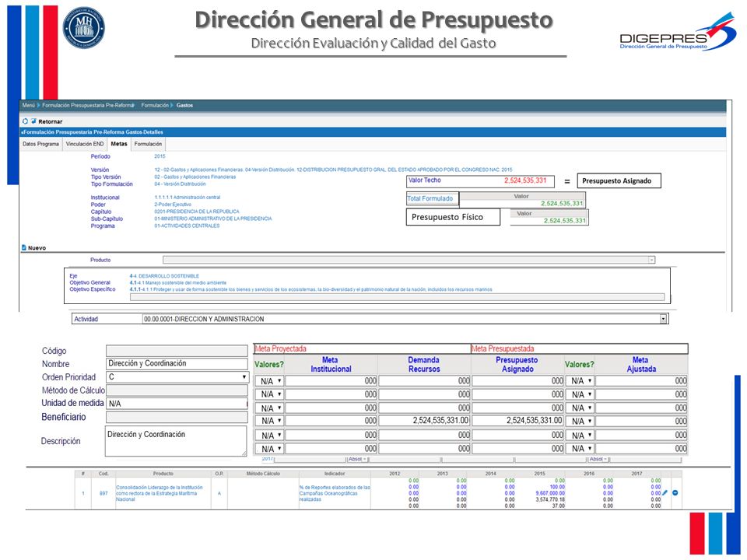This screenshot has height=560, width=747.
Task: Open the Actividad dropdown arrow
Action: [663, 319]
